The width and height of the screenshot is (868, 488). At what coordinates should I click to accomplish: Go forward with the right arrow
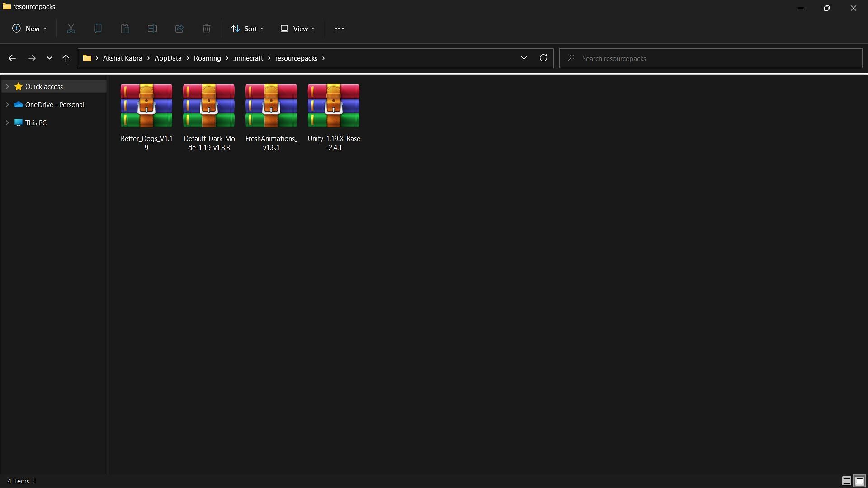pyautogui.click(x=32, y=58)
